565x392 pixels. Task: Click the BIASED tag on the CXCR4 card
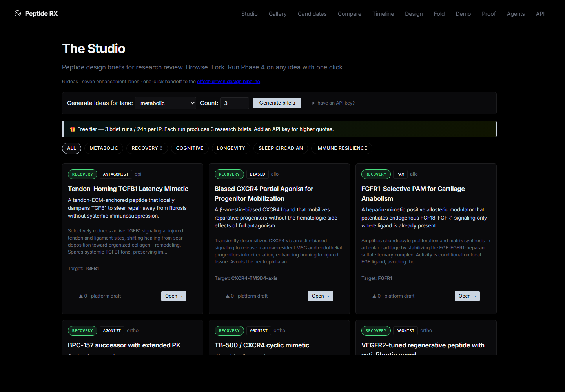(257, 174)
